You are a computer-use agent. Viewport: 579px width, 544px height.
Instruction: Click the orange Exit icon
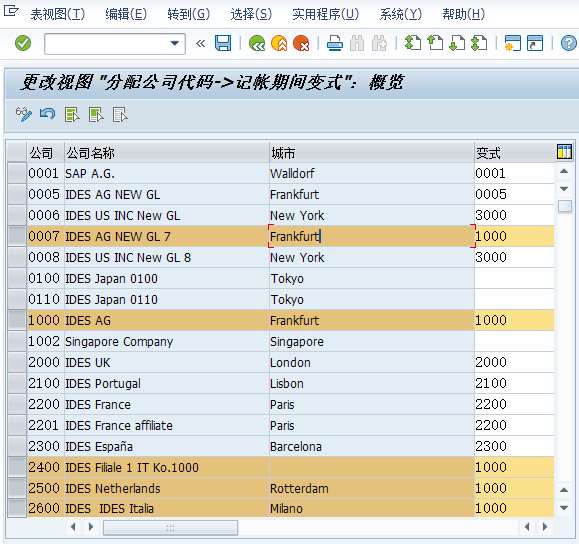tap(279, 43)
